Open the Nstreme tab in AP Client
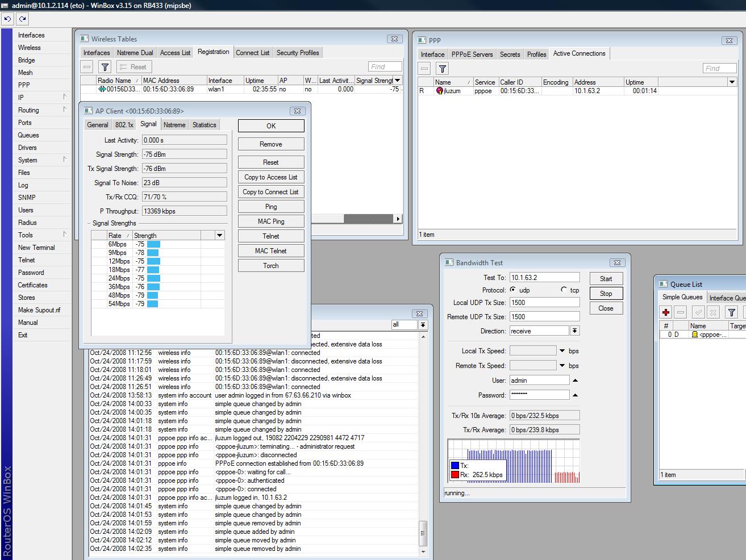 pyautogui.click(x=174, y=124)
